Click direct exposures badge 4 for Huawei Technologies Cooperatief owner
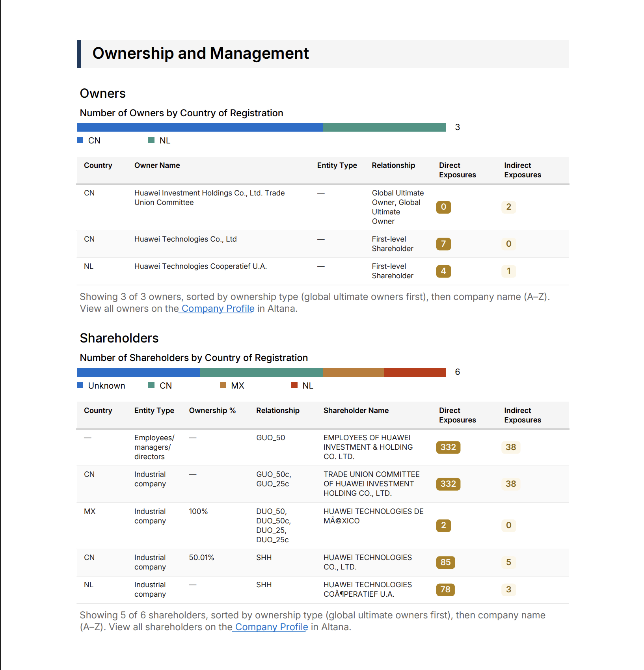The width and height of the screenshot is (644, 670). 443,271
